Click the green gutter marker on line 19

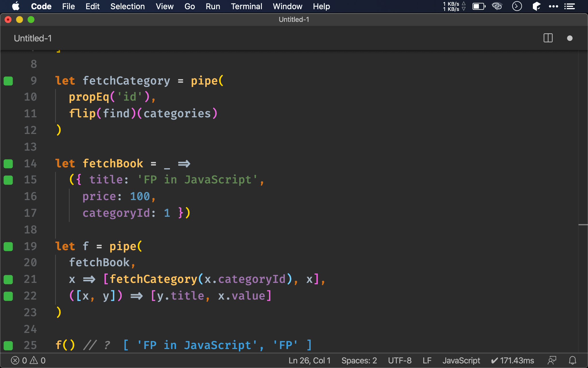(x=8, y=246)
